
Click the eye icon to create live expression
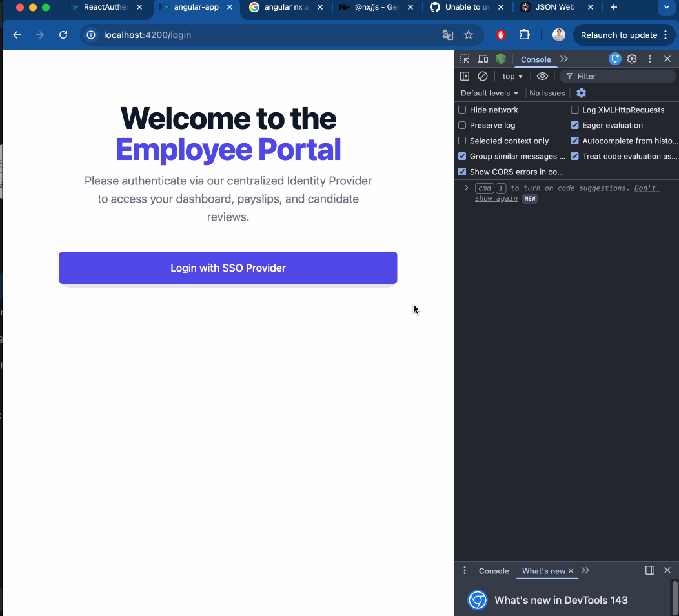pos(542,76)
